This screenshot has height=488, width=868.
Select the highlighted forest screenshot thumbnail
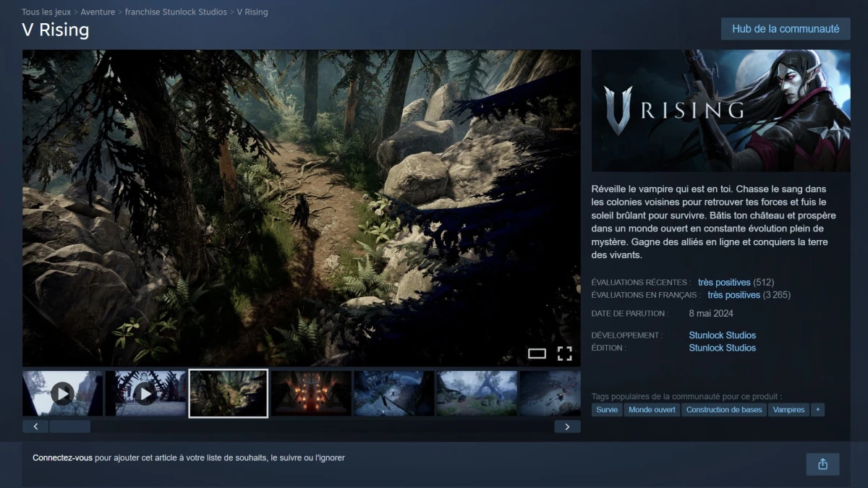click(x=229, y=393)
